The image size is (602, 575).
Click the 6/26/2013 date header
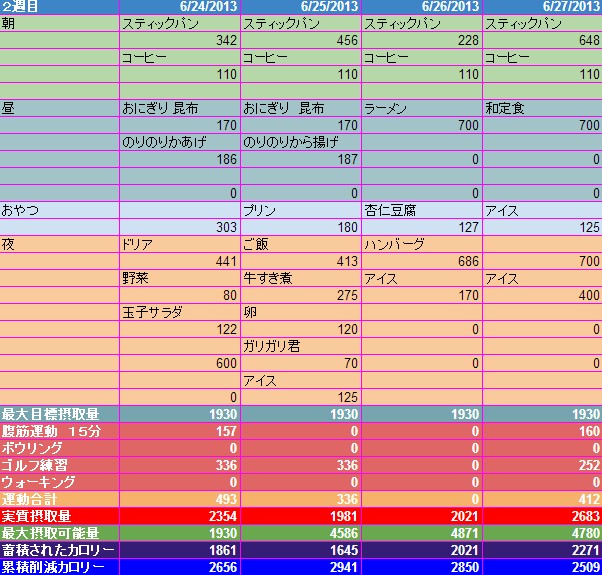click(x=422, y=7)
